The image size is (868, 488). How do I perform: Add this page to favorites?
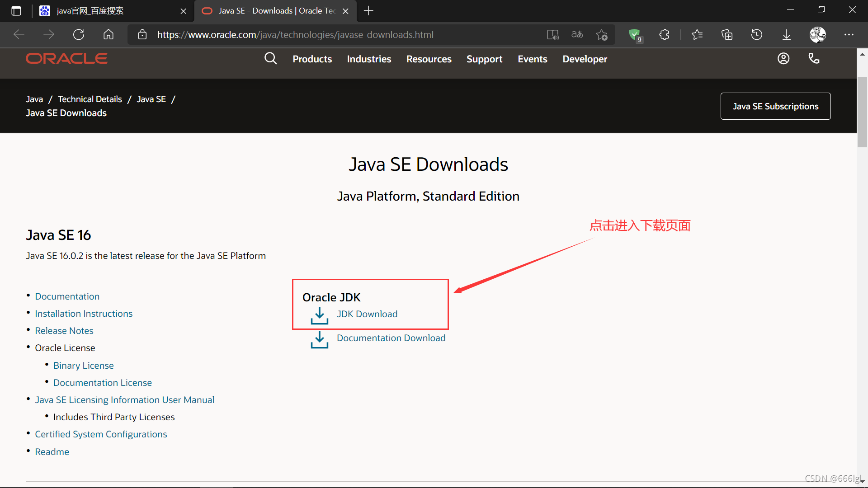[602, 35]
